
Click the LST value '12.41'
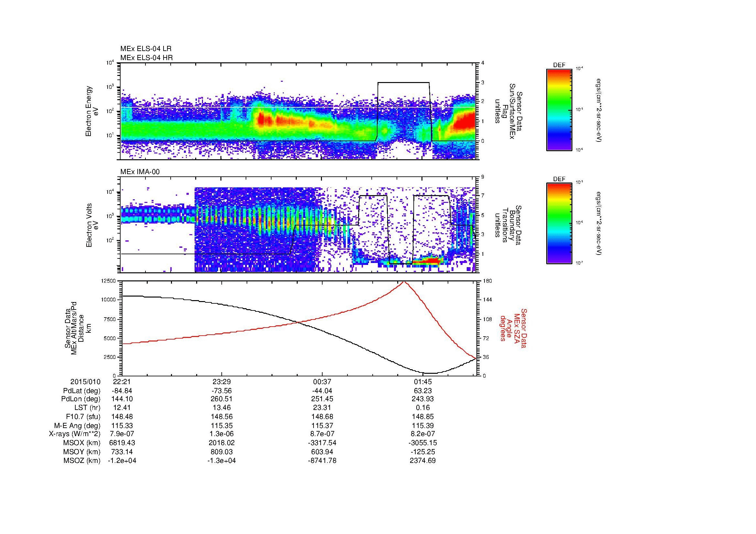pyautogui.click(x=122, y=408)
